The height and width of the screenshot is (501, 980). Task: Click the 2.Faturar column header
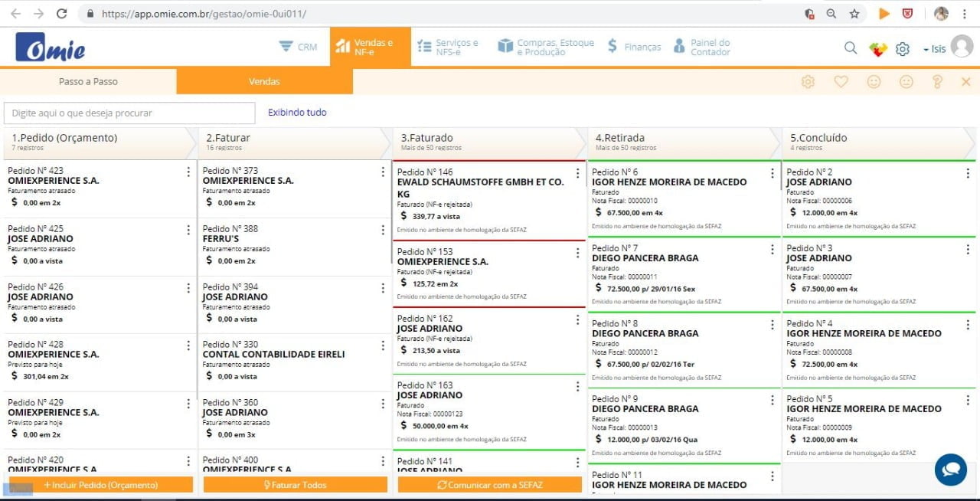[x=295, y=142]
